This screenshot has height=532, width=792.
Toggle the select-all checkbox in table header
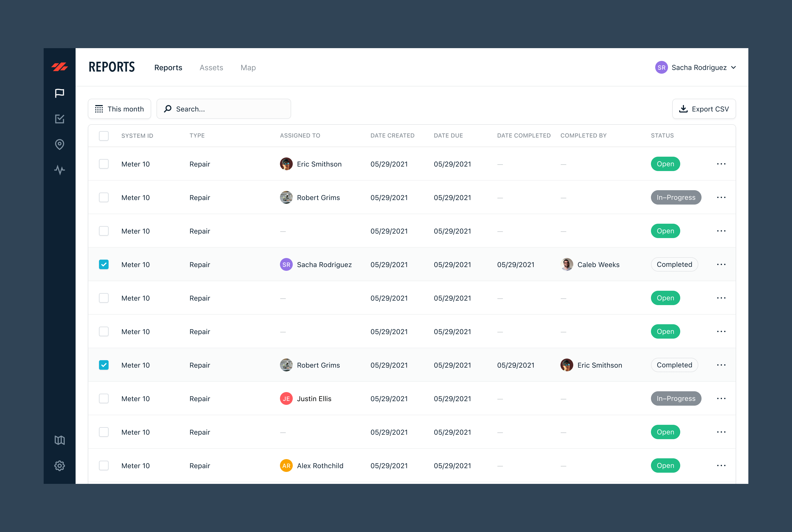click(104, 136)
